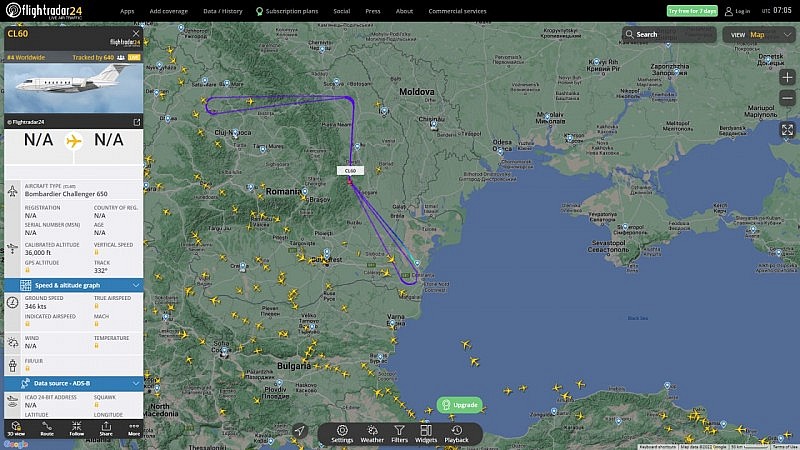Start Playback from bottom toolbar

point(457,434)
